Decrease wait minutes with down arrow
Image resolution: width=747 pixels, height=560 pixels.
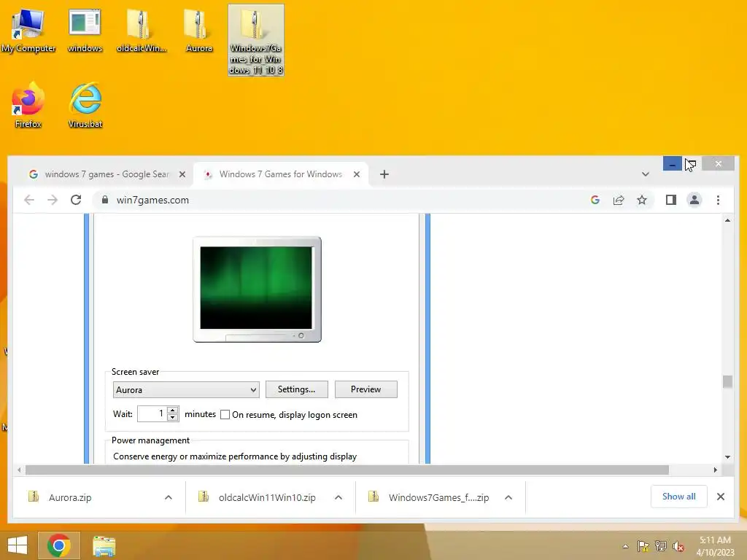pyautogui.click(x=173, y=418)
